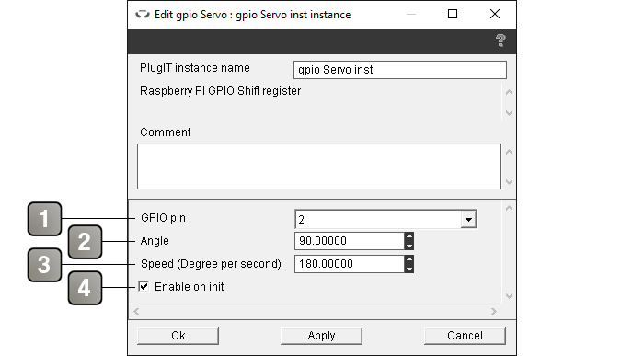
Task: Click the dialog title bar app icon
Action: click(143, 15)
